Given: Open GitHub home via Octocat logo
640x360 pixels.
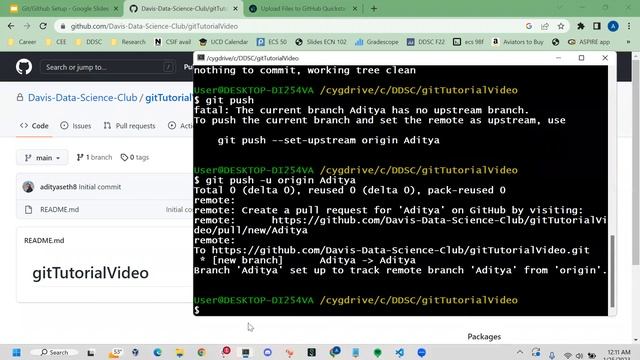Looking at the screenshot, I should 24,67.
